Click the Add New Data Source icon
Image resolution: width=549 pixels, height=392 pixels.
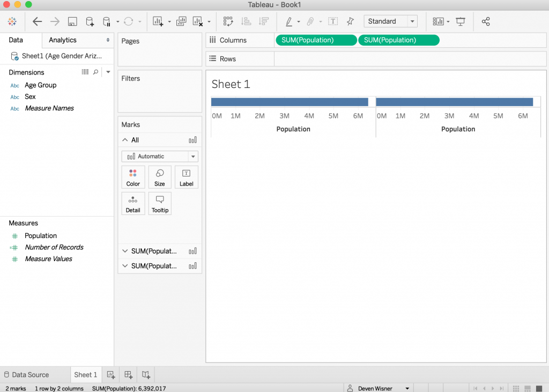90,21
